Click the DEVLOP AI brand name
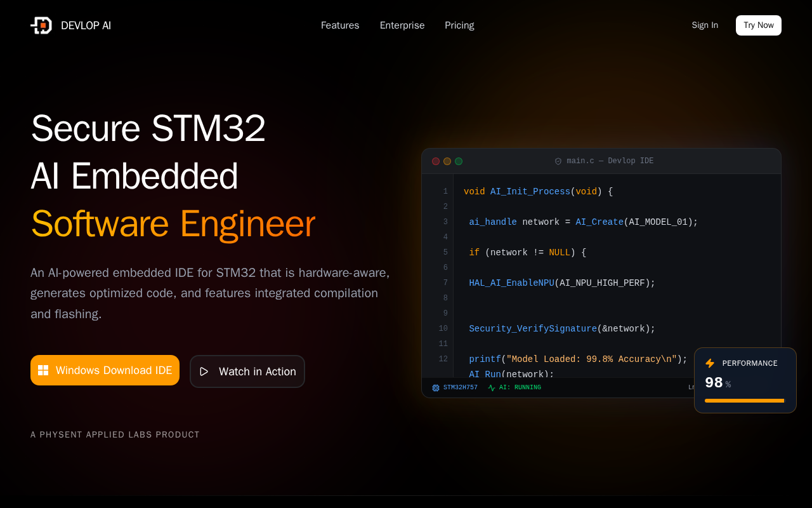 pyautogui.click(x=86, y=25)
